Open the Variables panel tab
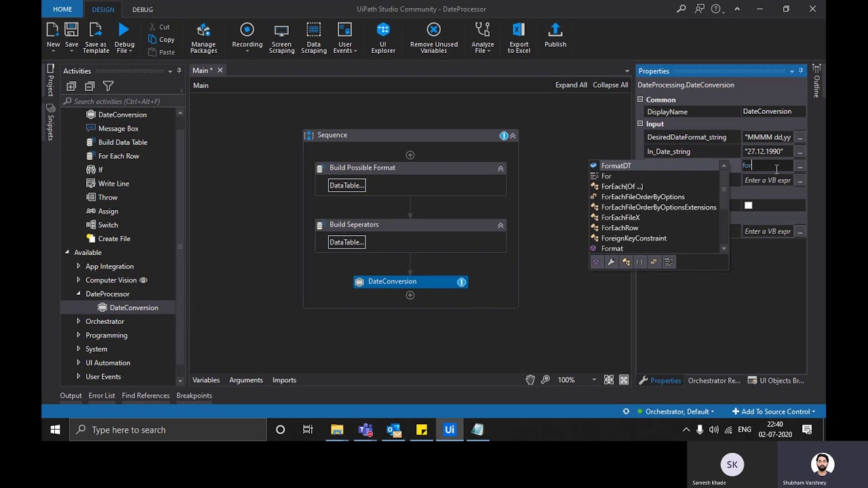The image size is (868, 488). coord(205,380)
